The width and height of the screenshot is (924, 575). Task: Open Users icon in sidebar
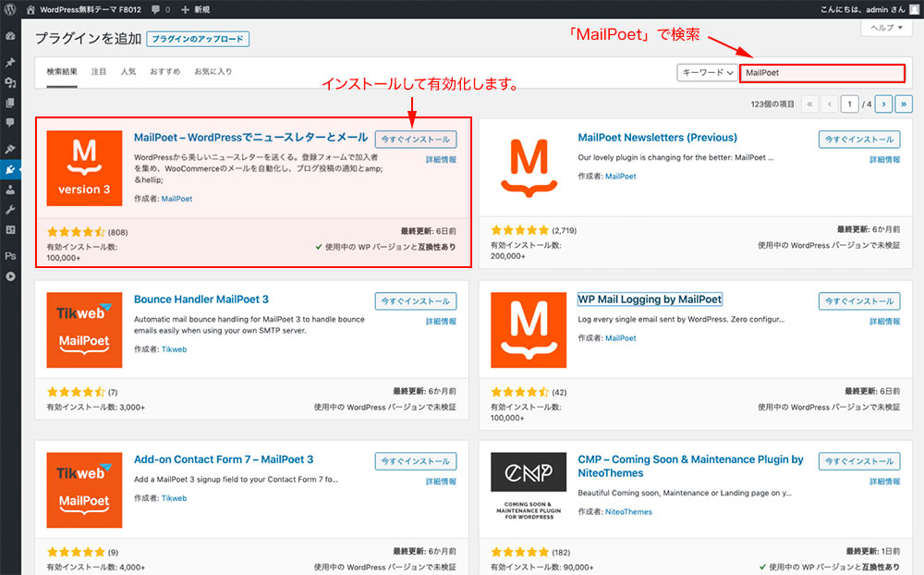click(x=10, y=190)
